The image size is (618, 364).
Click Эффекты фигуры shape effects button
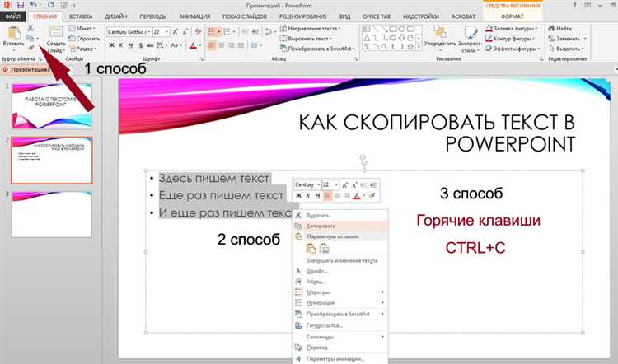click(x=512, y=49)
